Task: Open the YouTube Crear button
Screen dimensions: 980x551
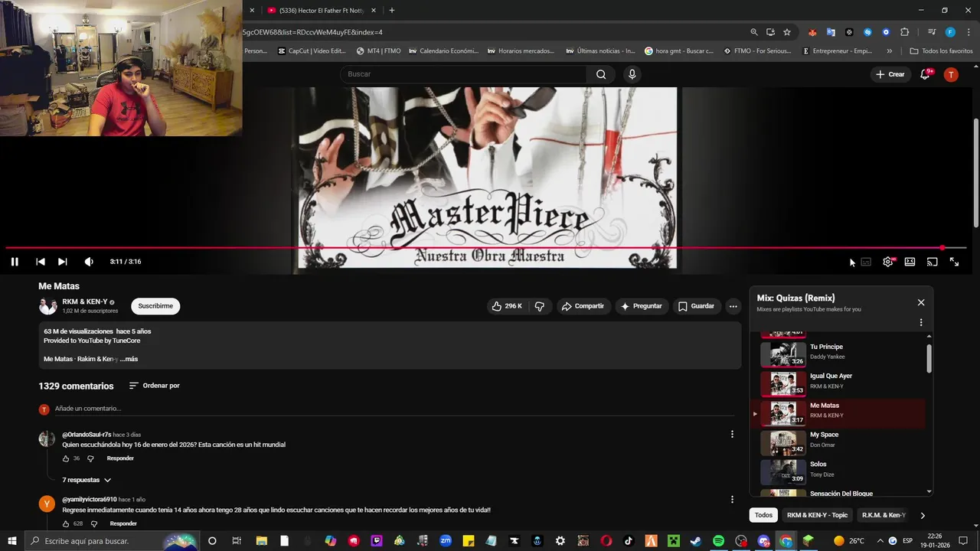Action: (x=890, y=74)
